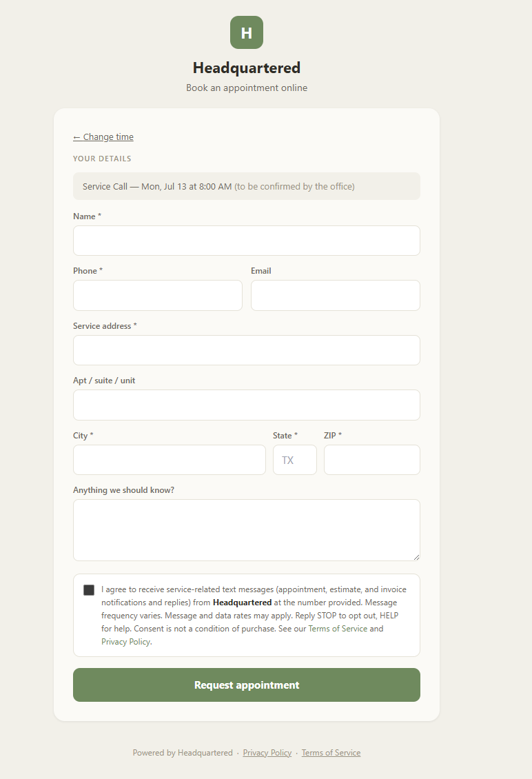Open Privacy Policy in consent text
This screenshot has height=779, width=532.
click(125, 641)
